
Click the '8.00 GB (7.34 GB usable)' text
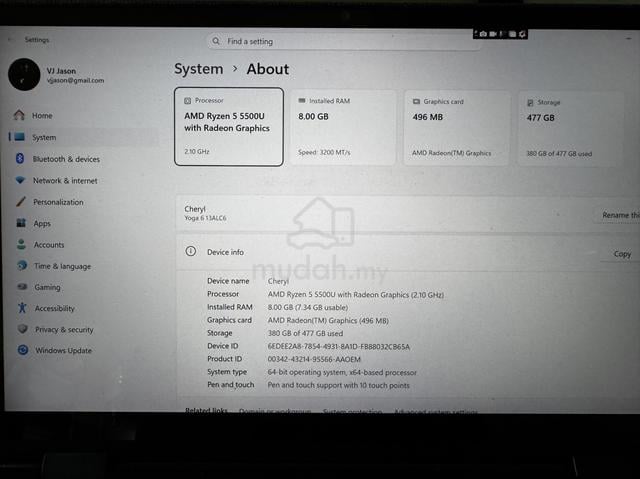click(308, 307)
